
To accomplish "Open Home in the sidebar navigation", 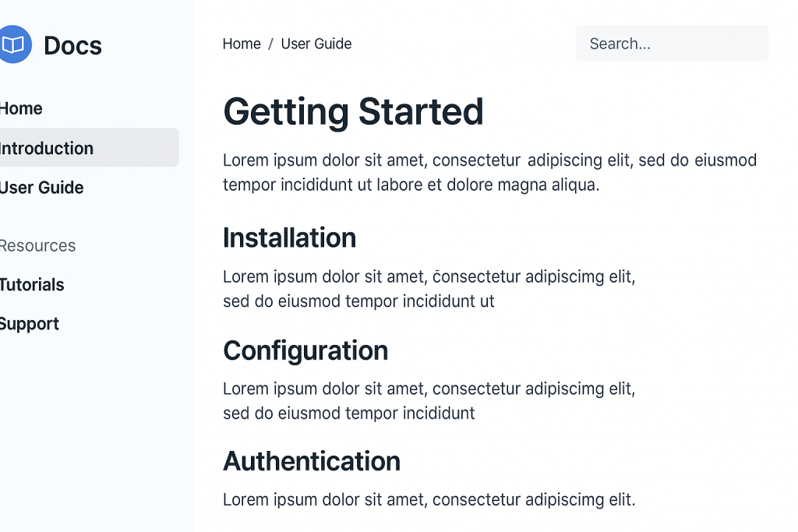I will [x=22, y=108].
